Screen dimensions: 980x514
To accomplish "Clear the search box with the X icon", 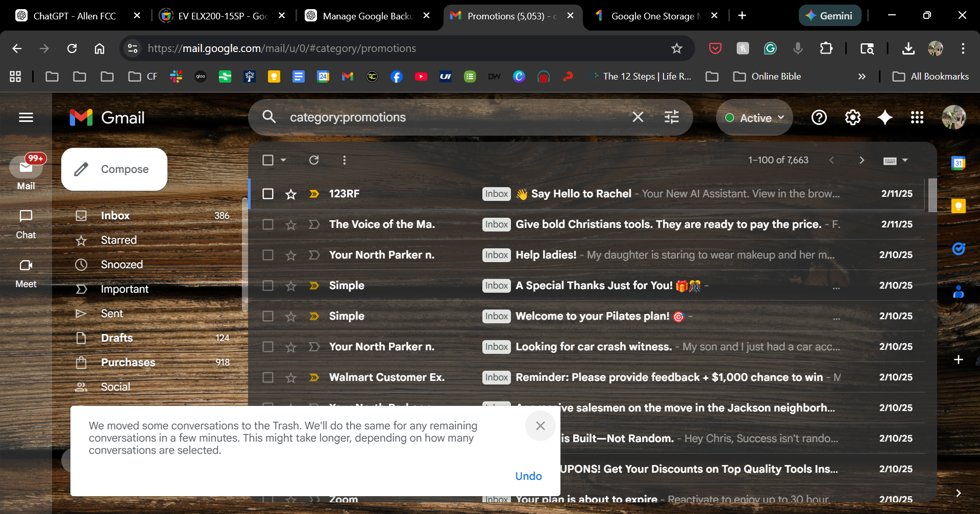I will coord(638,117).
